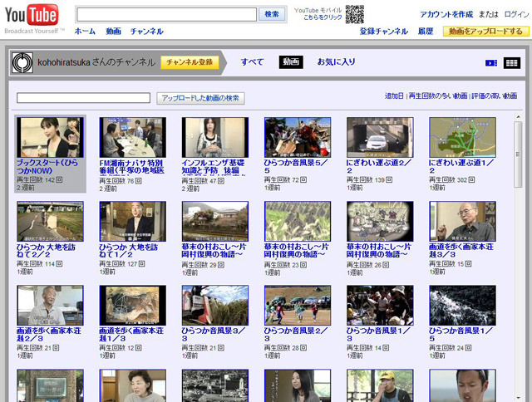The width and height of the screenshot is (532, 402).
Task: Select the お気に入り tab
Action: pyautogui.click(x=336, y=62)
